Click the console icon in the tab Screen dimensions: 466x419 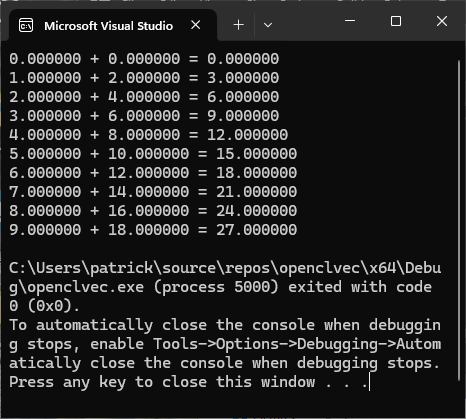(26, 26)
